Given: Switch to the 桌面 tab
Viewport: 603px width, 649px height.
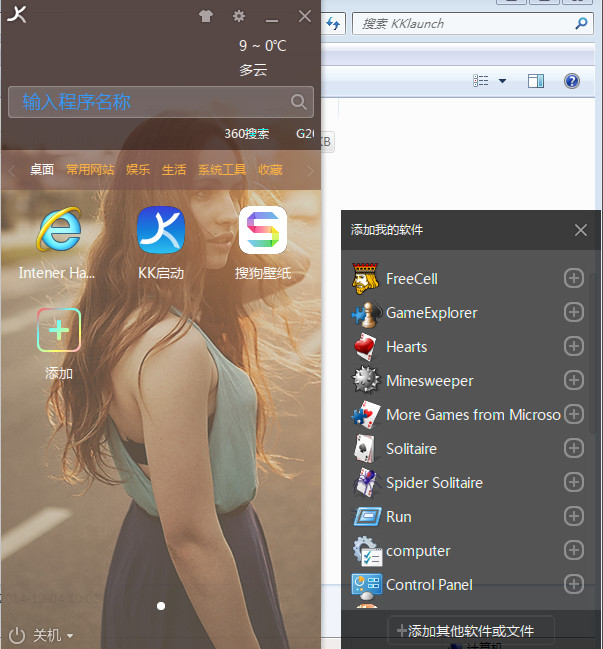Looking at the screenshot, I should tap(42, 170).
